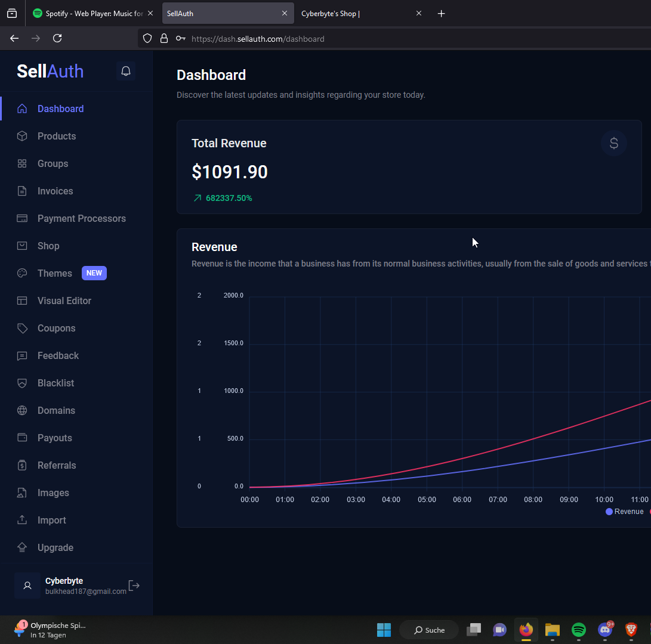Open a new browser tab
651x644 pixels.
tap(441, 13)
